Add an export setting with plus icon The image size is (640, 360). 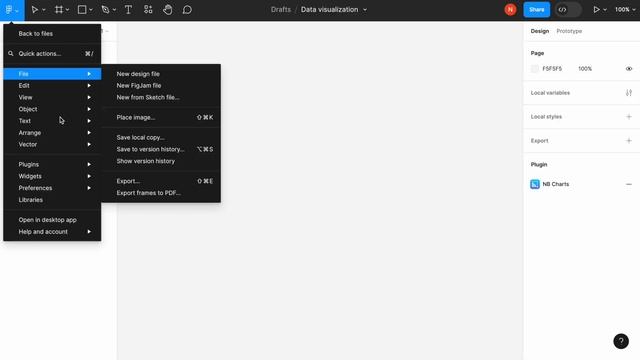point(629,140)
